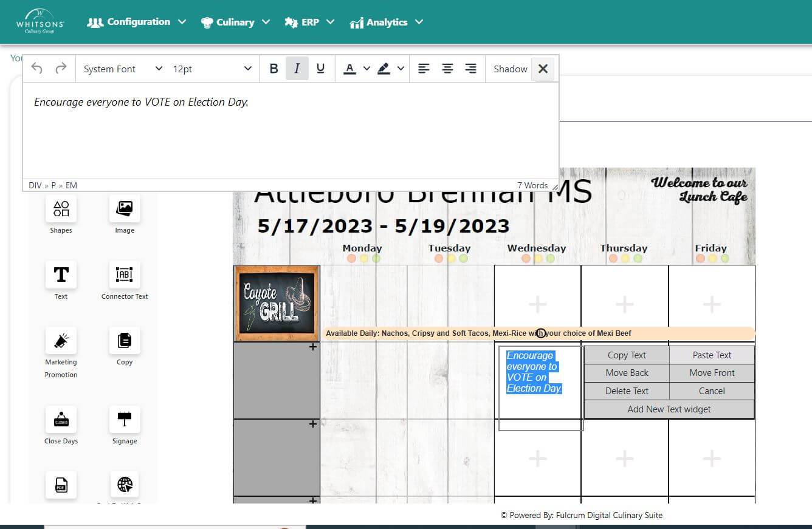Screen dimensions: 812x529
Task: Select the Image widget icon
Action: click(x=125, y=210)
